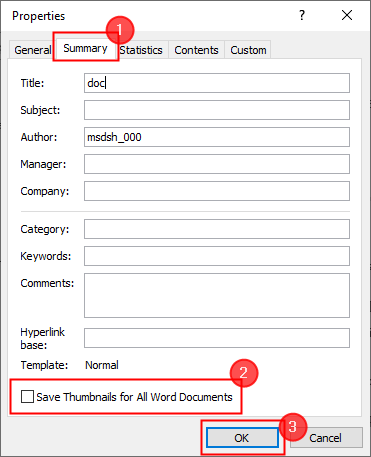
Task: Open the help question mark icon
Action: [302, 15]
